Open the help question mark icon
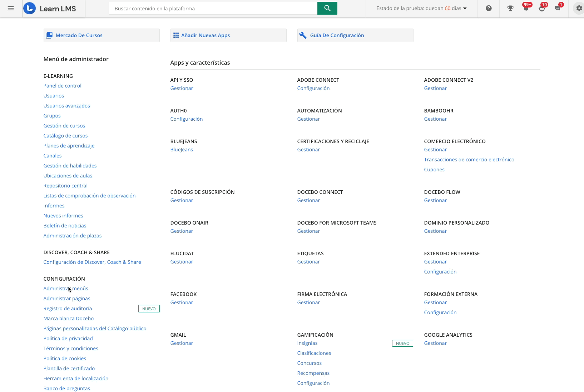Image resolution: width=584 pixels, height=392 pixels. pyautogui.click(x=489, y=8)
